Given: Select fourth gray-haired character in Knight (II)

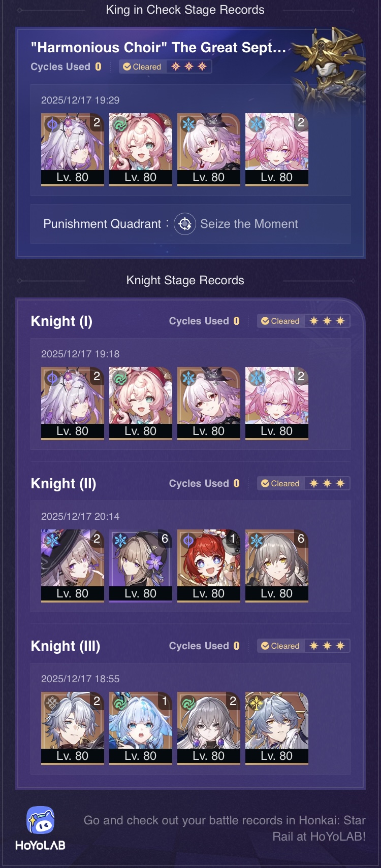Looking at the screenshot, I should 277,565.
